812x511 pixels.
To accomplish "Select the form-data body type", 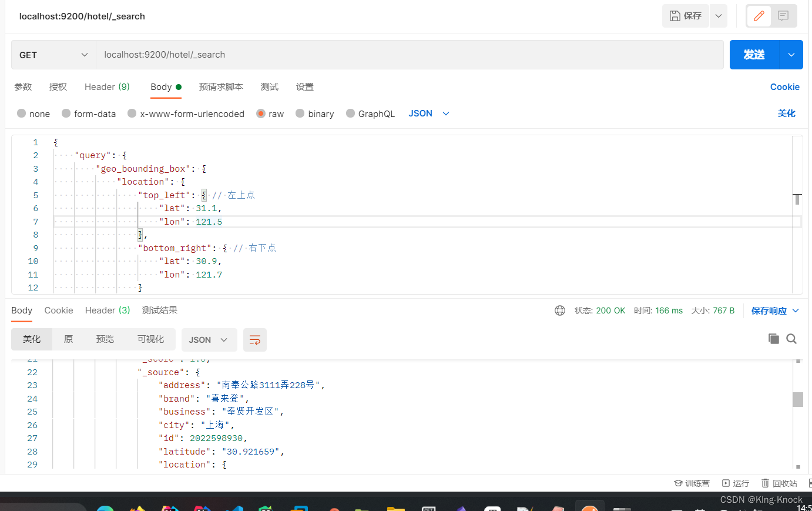I will (x=89, y=113).
